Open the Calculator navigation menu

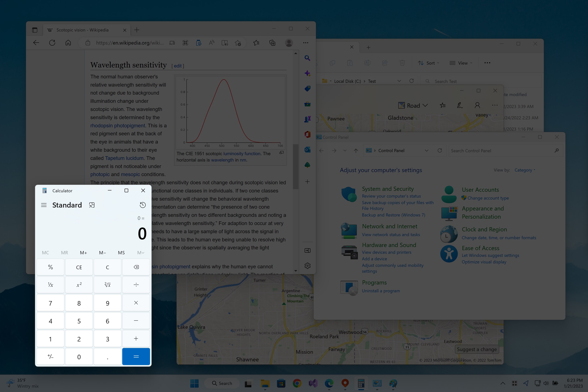(44, 205)
